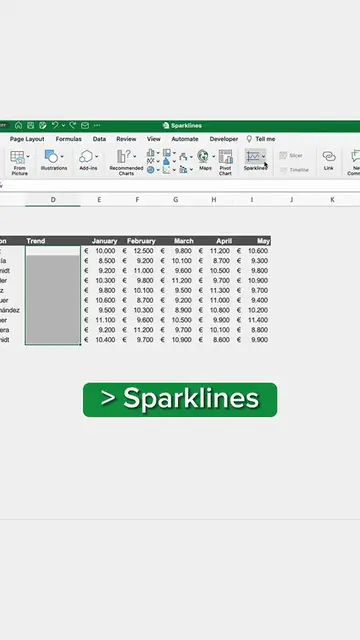The height and width of the screenshot is (640, 360).
Task: Click the Maps globe icon
Action: click(203, 156)
